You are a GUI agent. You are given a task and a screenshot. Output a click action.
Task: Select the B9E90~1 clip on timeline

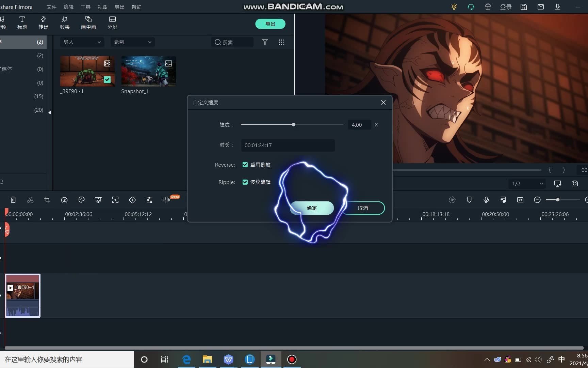[23, 296]
